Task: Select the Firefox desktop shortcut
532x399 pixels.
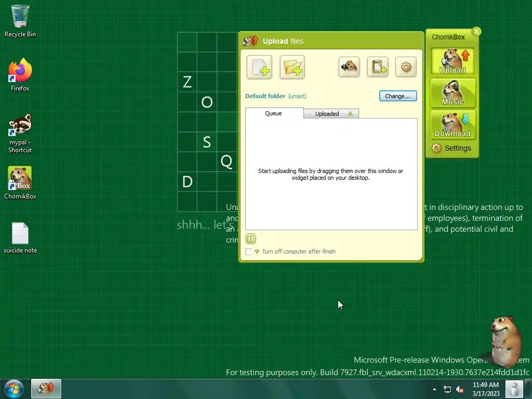Action: point(20,75)
